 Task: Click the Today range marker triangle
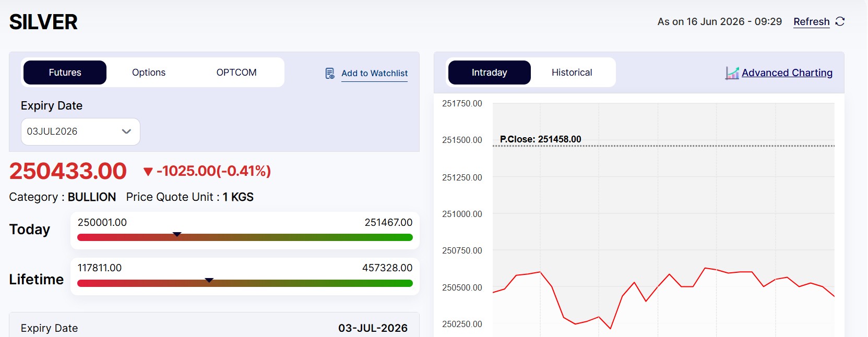pos(177,234)
